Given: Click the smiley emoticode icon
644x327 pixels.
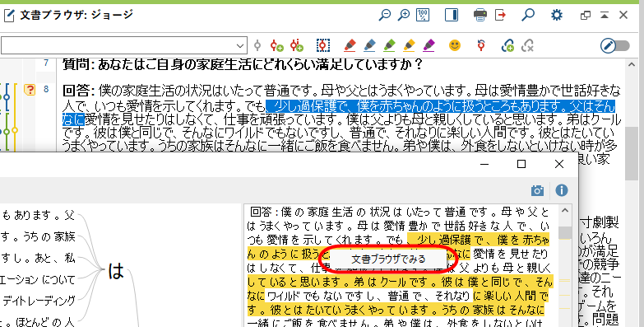Looking at the screenshot, I should tap(455, 45).
